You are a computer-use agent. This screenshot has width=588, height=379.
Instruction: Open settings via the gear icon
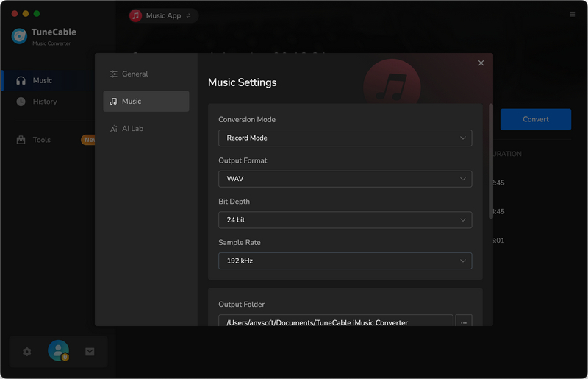(27, 352)
